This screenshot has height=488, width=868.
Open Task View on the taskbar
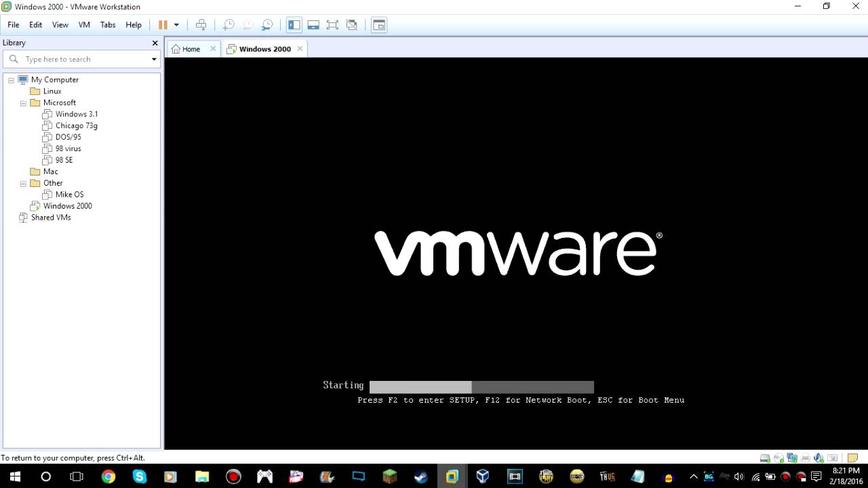pyautogui.click(x=77, y=476)
